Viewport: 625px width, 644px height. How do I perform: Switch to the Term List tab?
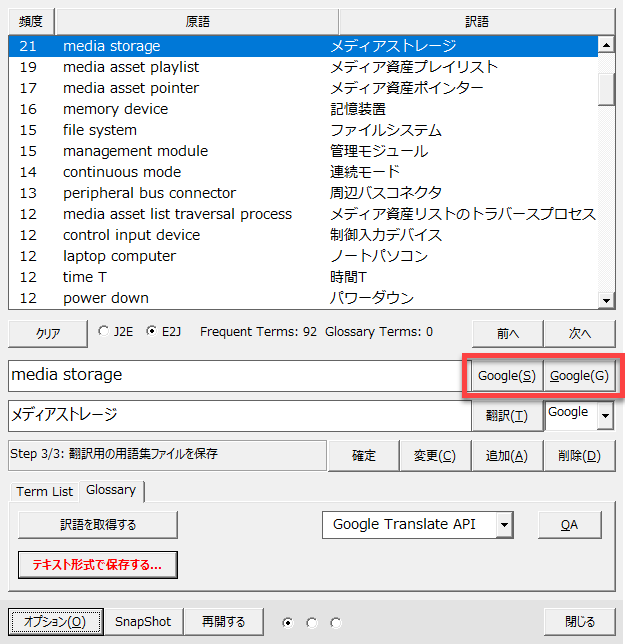(45, 491)
